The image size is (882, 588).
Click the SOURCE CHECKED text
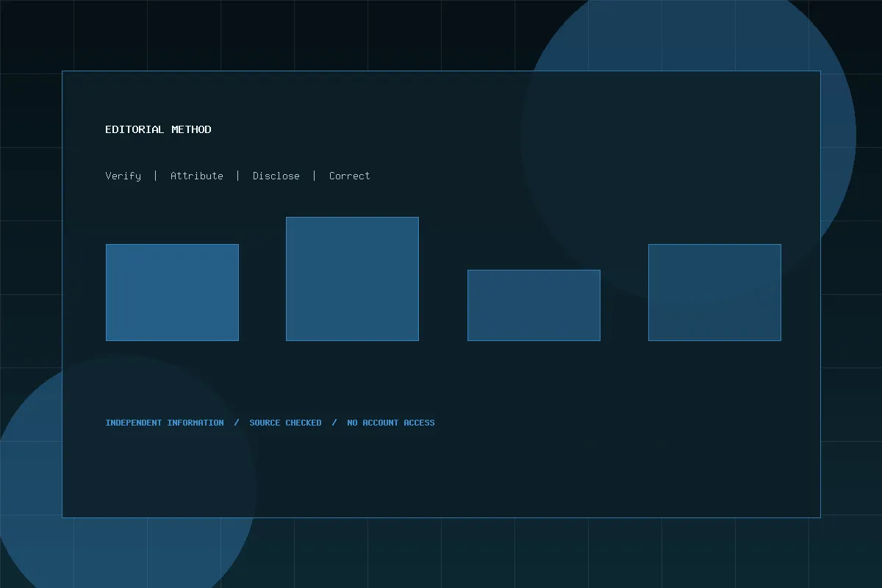pyautogui.click(x=285, y=423)
